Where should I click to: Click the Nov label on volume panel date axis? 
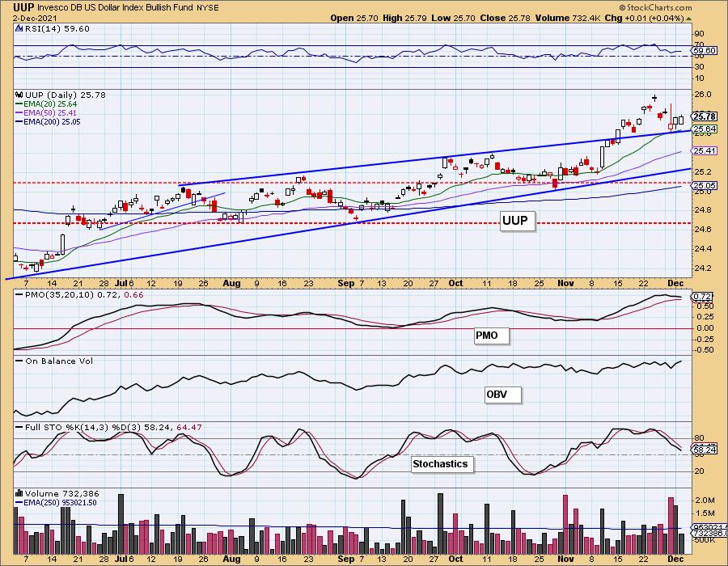tap(565, 559)
